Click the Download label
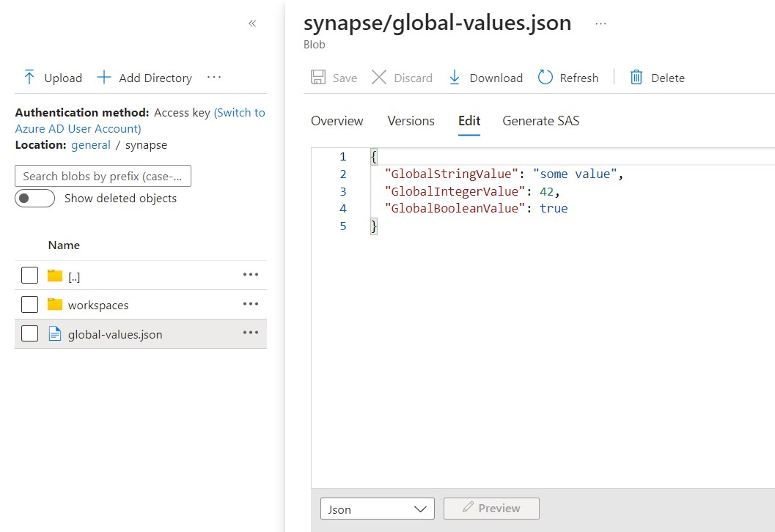Image resolution: width=775 pixels, height=532 pixels. [x=496, y=78]
